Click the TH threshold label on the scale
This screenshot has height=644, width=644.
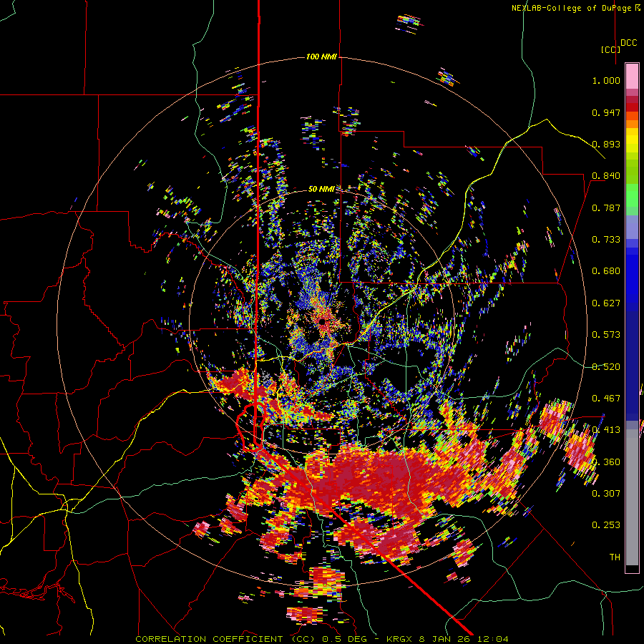pos(615,557)
